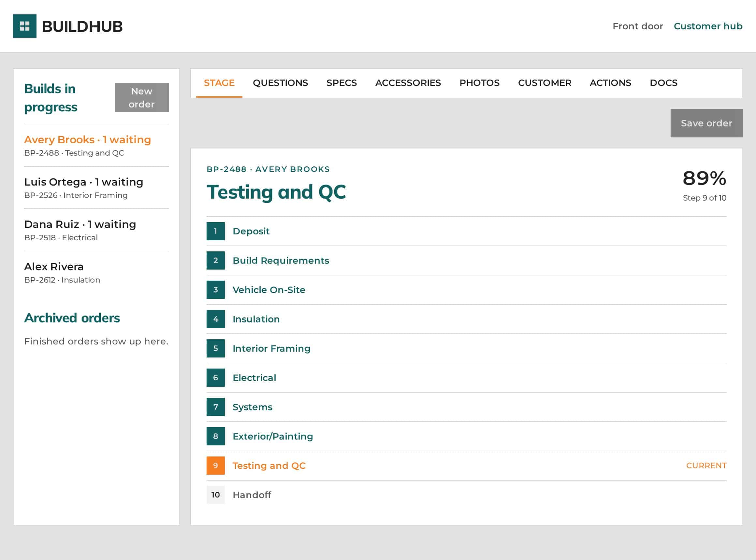Click the step 4 number badge
The width and height of the screenshot is (756, 560).
coord(215,319)
